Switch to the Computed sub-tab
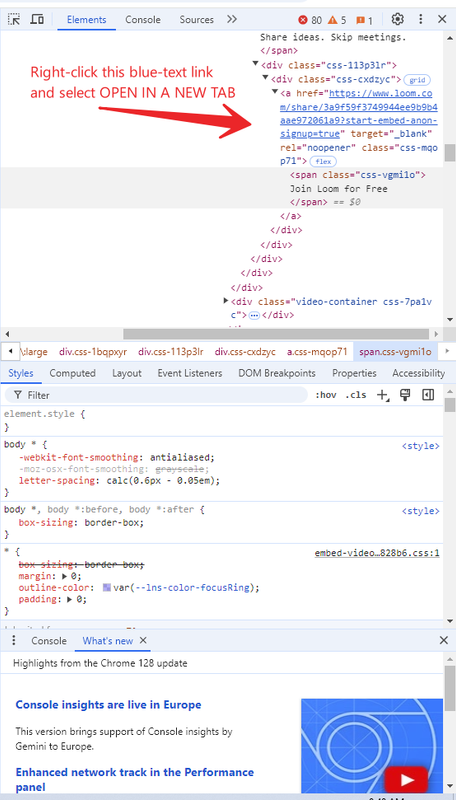The width and height of the screenshot is (456, 800). point(72,373)
